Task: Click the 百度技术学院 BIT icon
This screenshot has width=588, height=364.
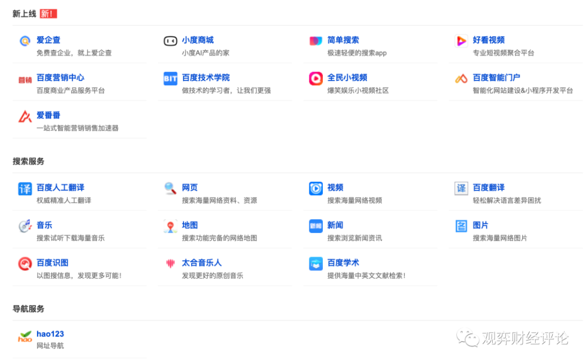Action: click(x=170, y=79)
